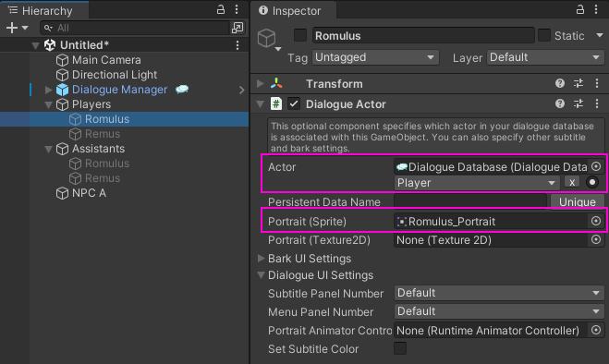Collapse the Players group arrow
This screenshot has width=609, height=364.
[49, 105]
